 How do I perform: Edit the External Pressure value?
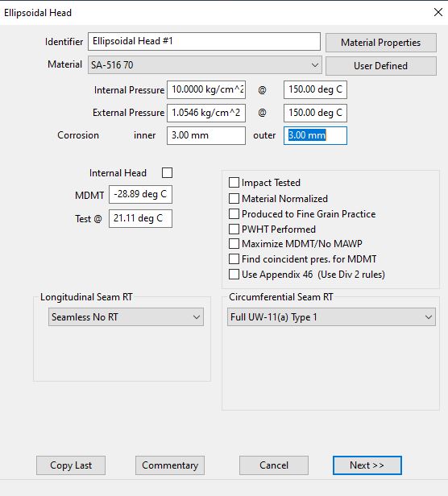(206, 113)
